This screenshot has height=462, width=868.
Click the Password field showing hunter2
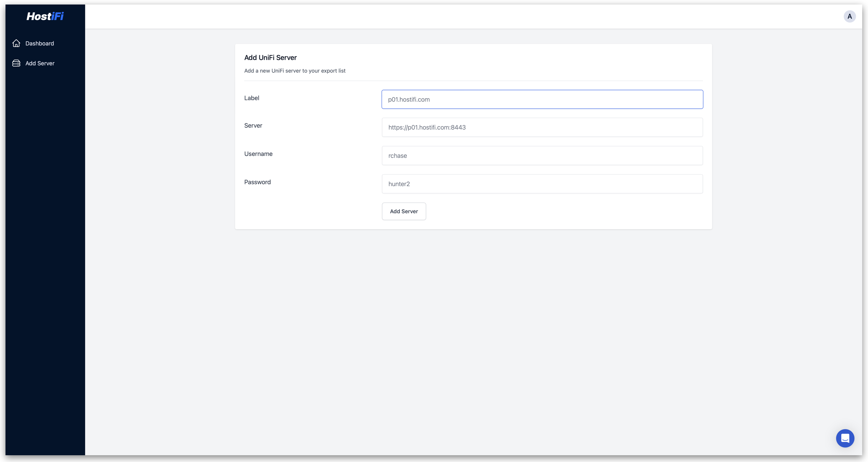click(542, 184)
